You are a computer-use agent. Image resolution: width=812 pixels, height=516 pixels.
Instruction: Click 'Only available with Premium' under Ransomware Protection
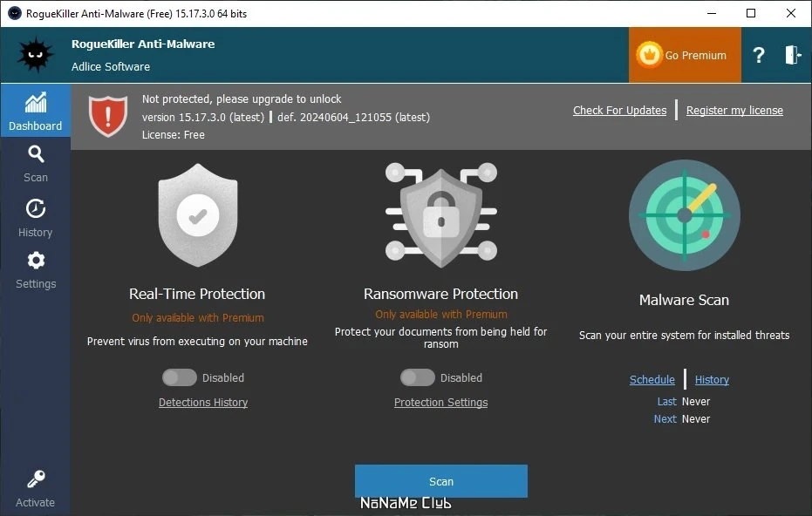click(441, 314)
